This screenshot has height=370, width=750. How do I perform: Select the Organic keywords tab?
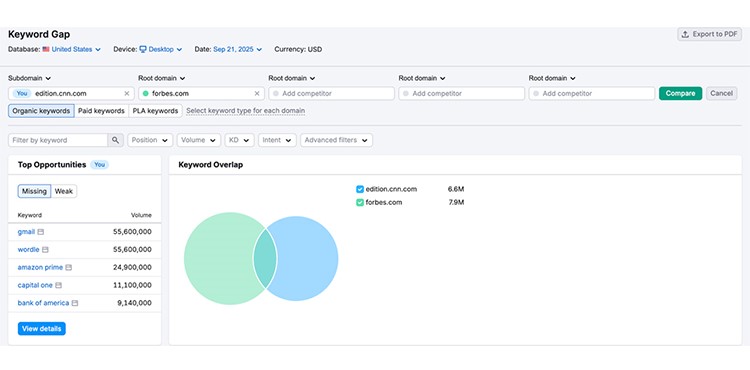click(41, 111)
